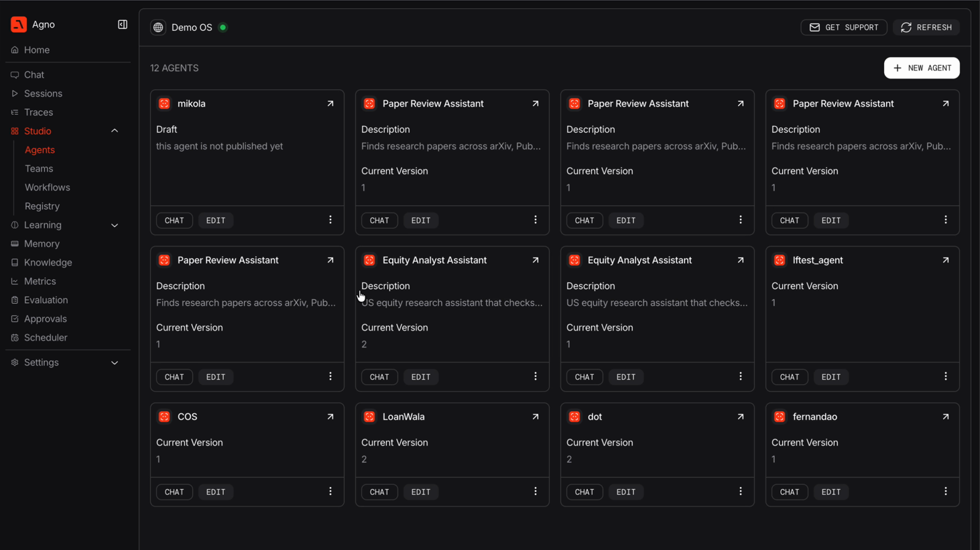Image resolution: width=980 pixels, height=550 pixels.
Task: Open the mikola agent arrow icon
Action: point(330,103)
